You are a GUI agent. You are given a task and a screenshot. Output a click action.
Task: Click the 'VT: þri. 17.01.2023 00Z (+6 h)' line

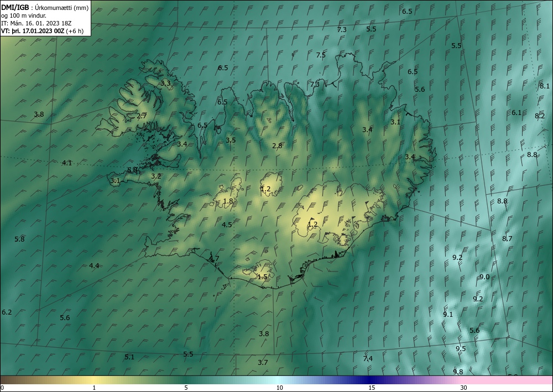pos(43,30)
